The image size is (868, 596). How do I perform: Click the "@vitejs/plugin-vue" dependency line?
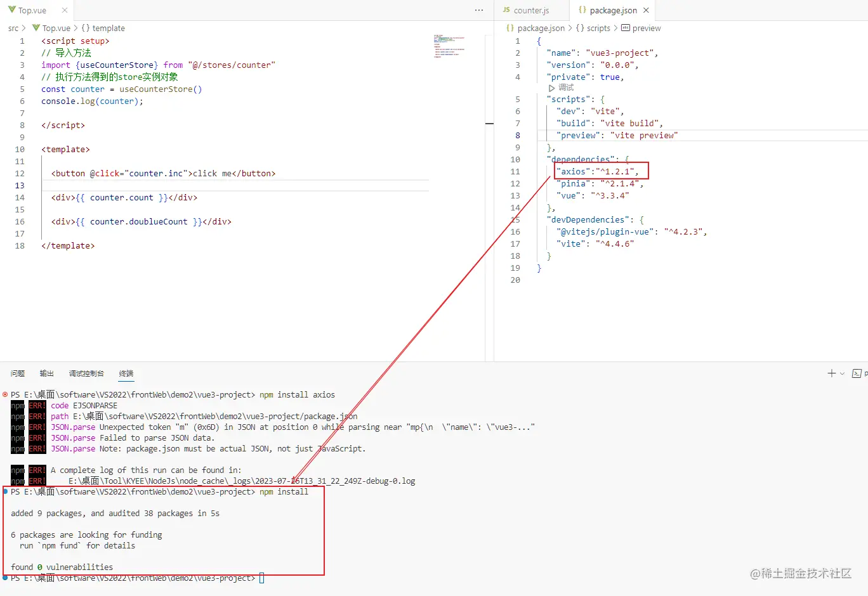[632, 232]
